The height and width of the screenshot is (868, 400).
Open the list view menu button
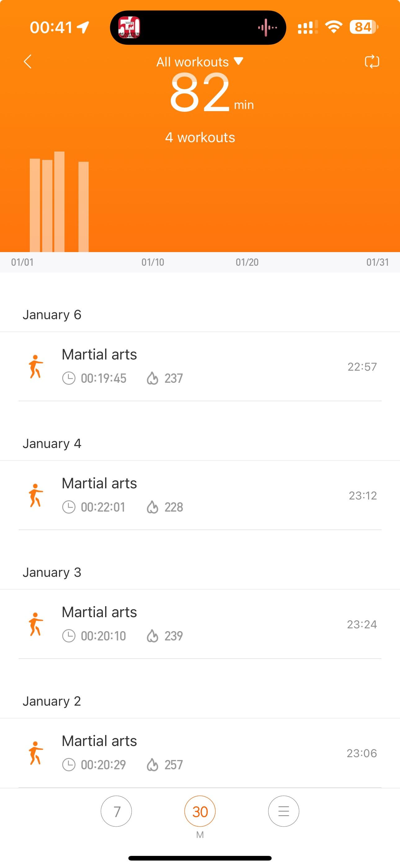(283, 811)
